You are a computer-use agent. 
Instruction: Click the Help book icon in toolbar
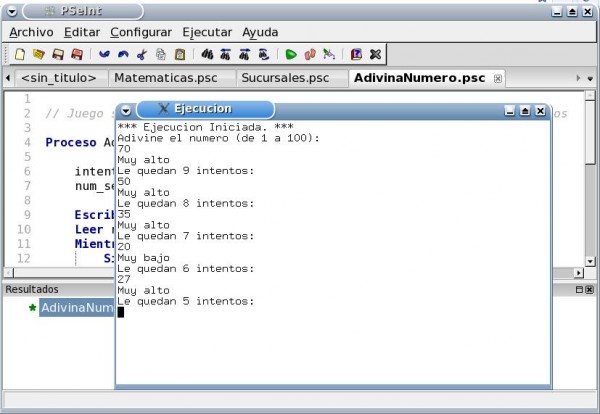tap(356, 54)
